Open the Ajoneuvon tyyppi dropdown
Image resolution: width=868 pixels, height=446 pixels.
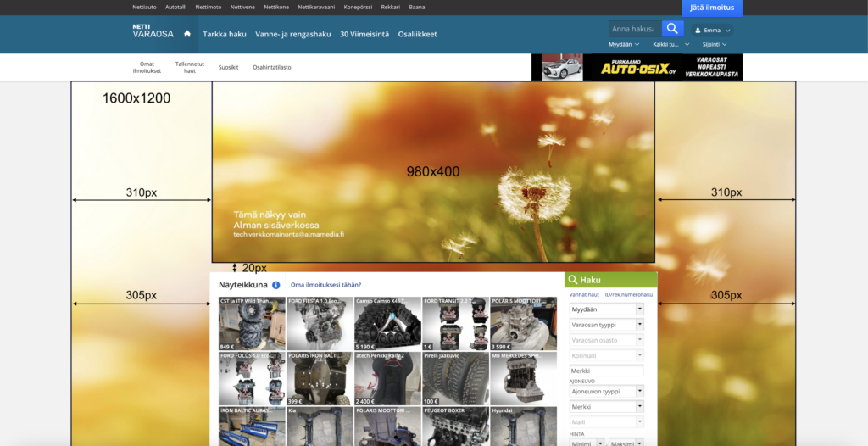[x=606, y=391]
